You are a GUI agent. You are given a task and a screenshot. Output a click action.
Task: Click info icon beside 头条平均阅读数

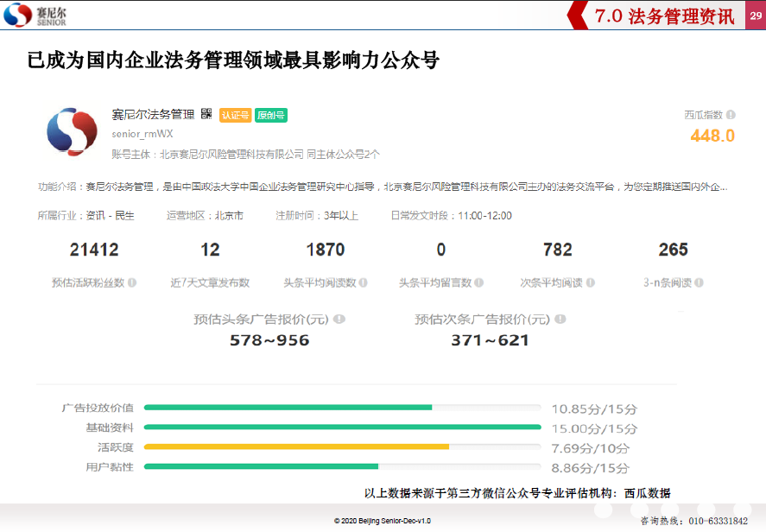coord(363,282)
